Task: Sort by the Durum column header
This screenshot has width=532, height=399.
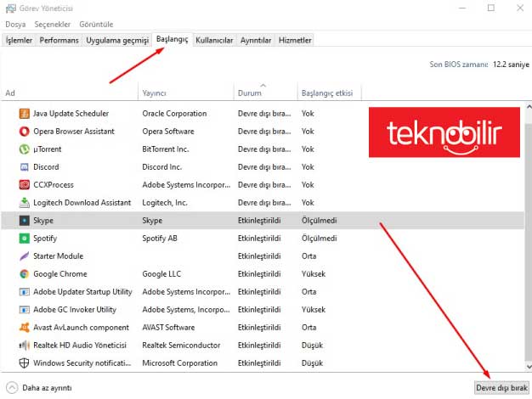Action: coord(266,93)
